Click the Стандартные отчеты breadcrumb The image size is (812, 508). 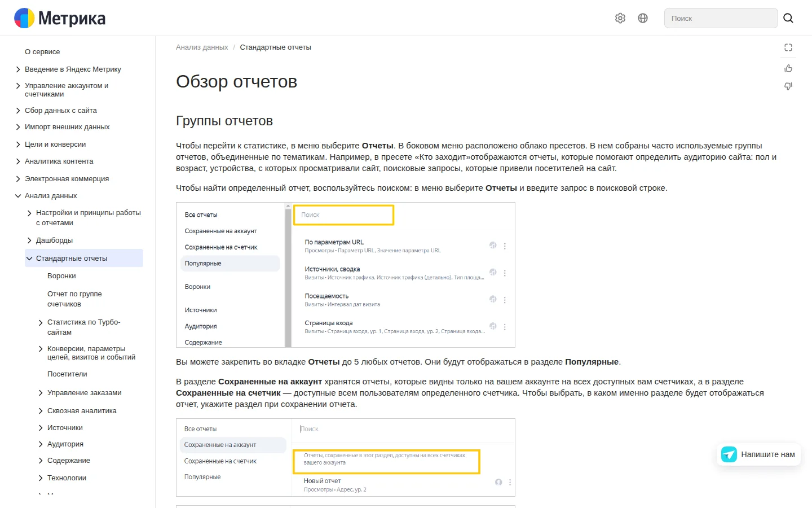point(276,47)
